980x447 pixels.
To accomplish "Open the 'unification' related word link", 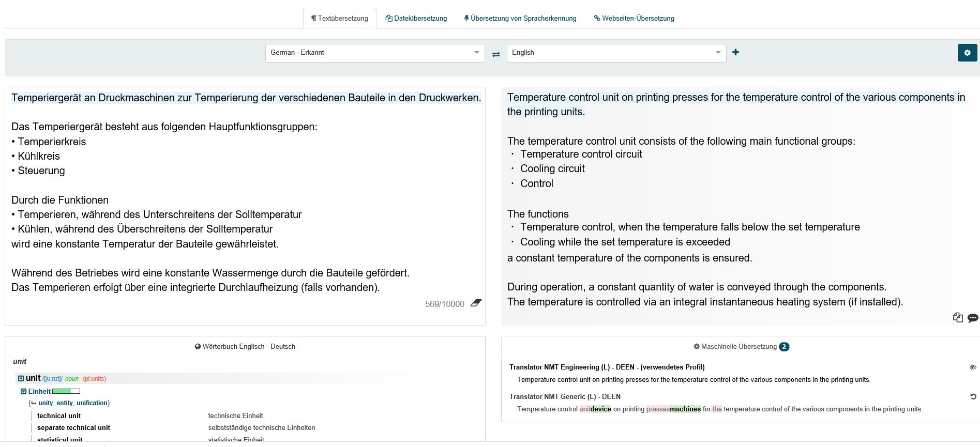I will (92, 403).
